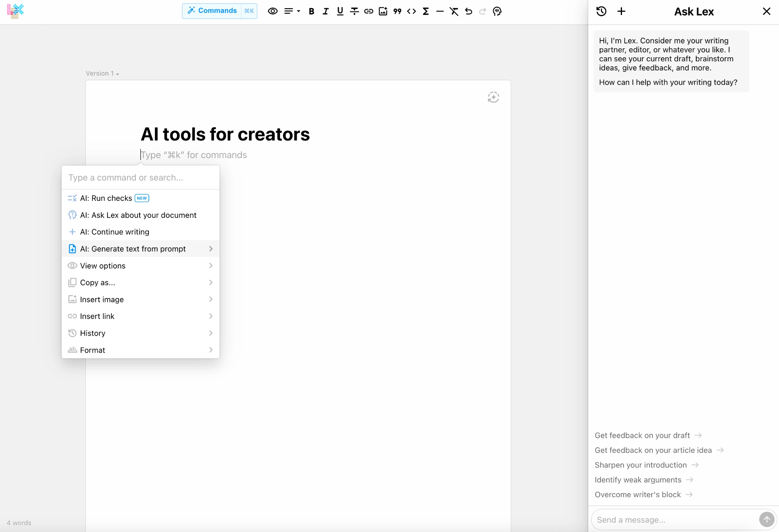Toggle underline formatting
Screen dimensions: 779x532
pyautogui.click(x=340, y=11)
